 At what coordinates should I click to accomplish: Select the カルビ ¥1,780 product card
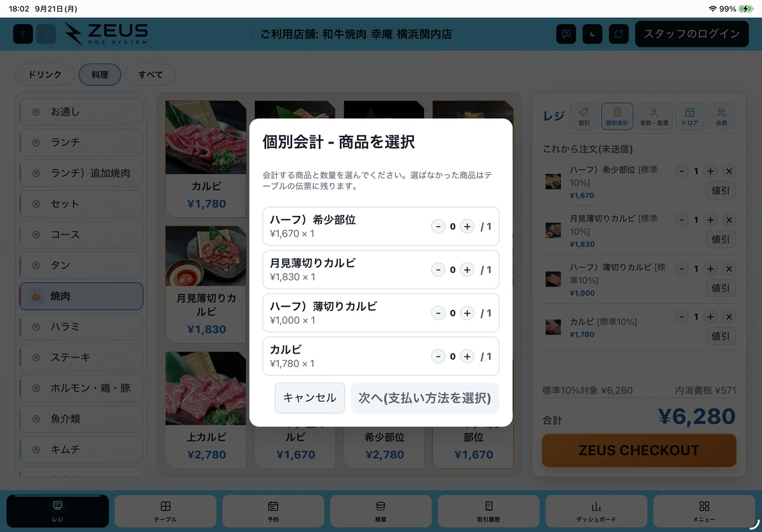206,159
